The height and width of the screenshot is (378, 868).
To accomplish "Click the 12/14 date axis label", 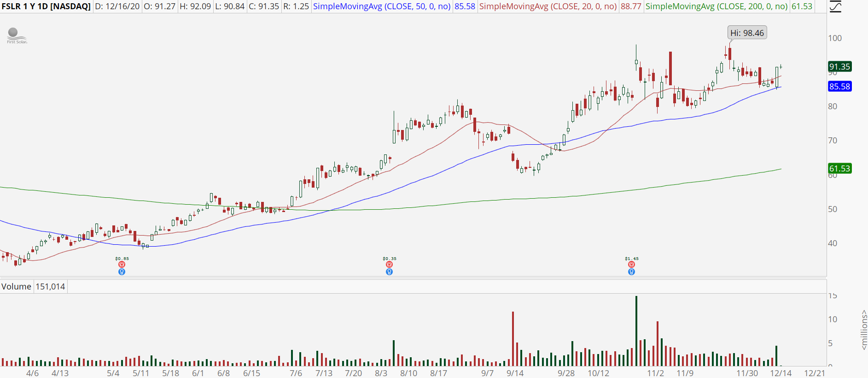I will click(x=781, y=373).
